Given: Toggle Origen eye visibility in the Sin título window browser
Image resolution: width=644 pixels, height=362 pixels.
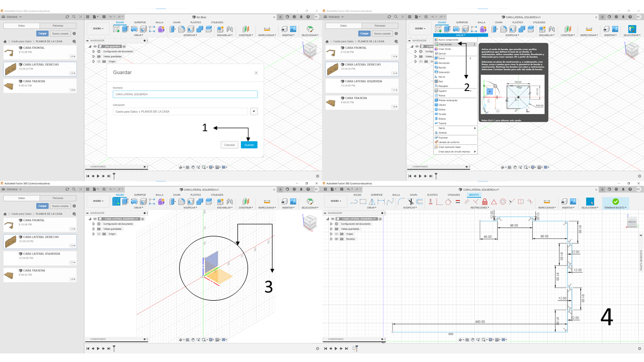Looking at the screenshot, I should click(x=98, y=61).
